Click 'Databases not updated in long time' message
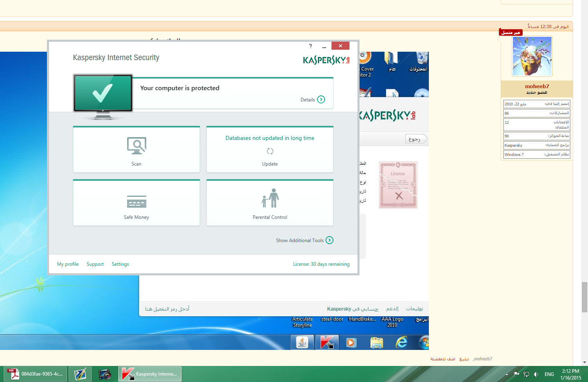The image size is (588, 382). [x=270, y=138]
